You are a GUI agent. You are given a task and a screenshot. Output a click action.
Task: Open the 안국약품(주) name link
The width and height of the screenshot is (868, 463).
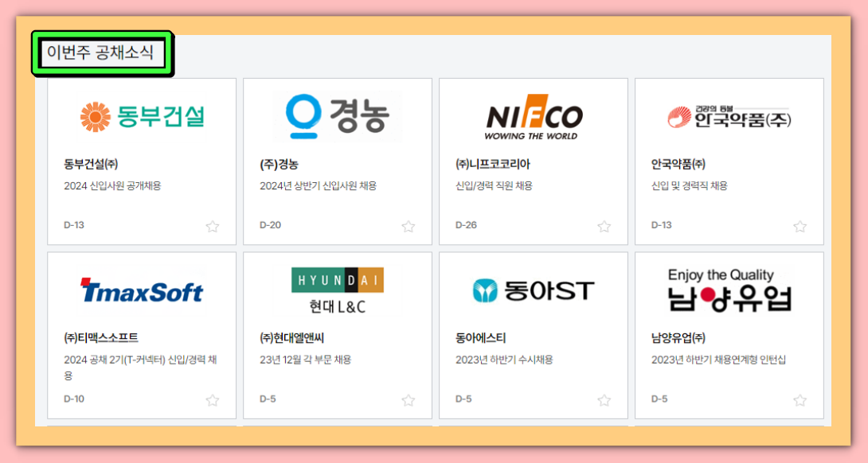678,165
